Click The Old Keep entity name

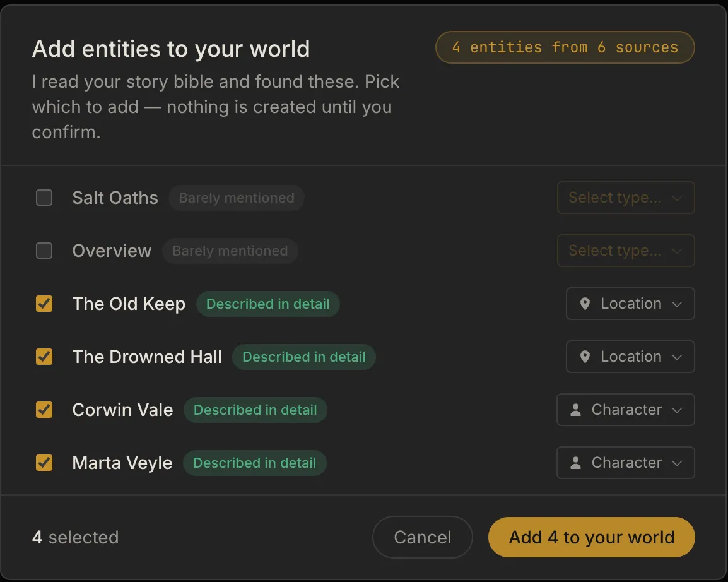129,304
